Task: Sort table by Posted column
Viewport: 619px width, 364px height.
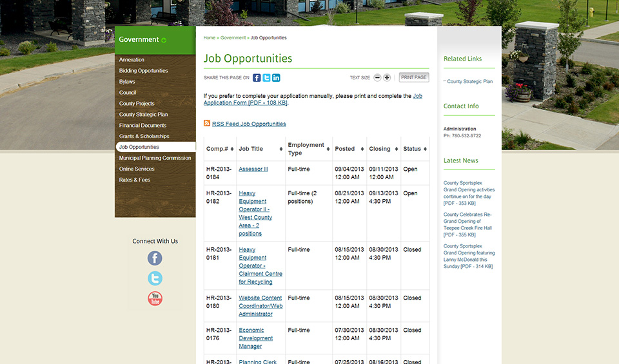Action: [x=349, y=149]
